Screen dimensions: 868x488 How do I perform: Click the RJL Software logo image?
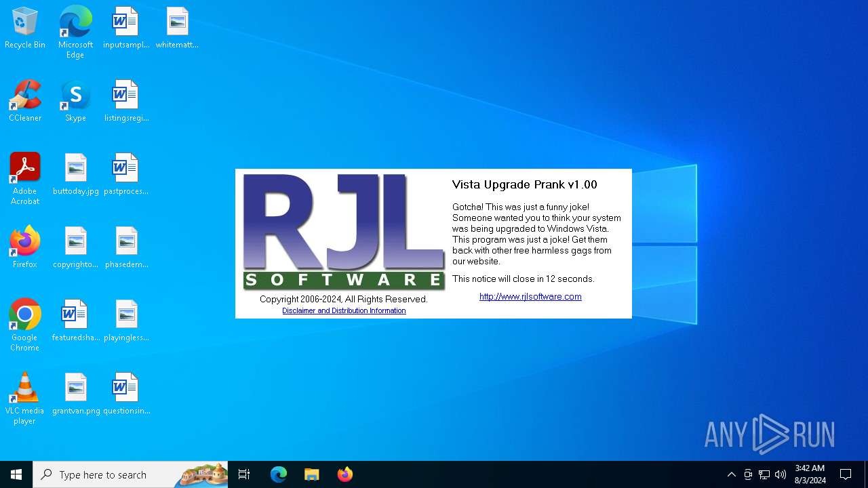(344, 232)
